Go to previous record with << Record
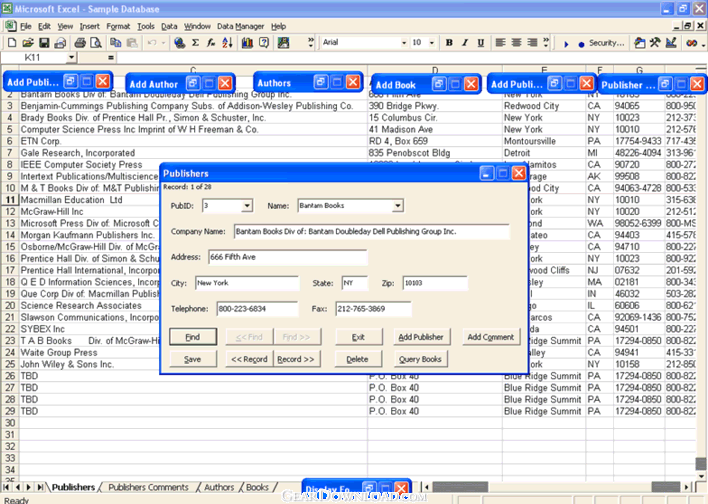708x504 pixels. 249,359
